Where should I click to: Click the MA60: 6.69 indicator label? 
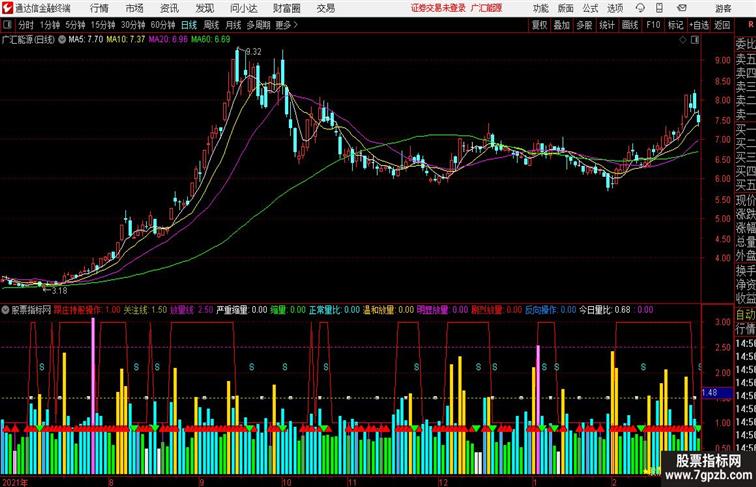(211, 40)
